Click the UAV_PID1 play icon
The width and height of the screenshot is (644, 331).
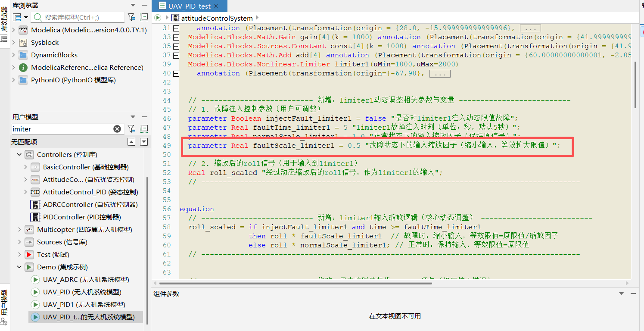pyautogui.click(x=35, y=305)
